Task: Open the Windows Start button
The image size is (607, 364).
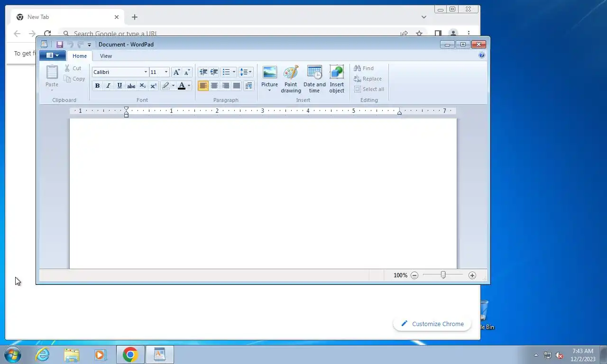Action: point(13,355)
